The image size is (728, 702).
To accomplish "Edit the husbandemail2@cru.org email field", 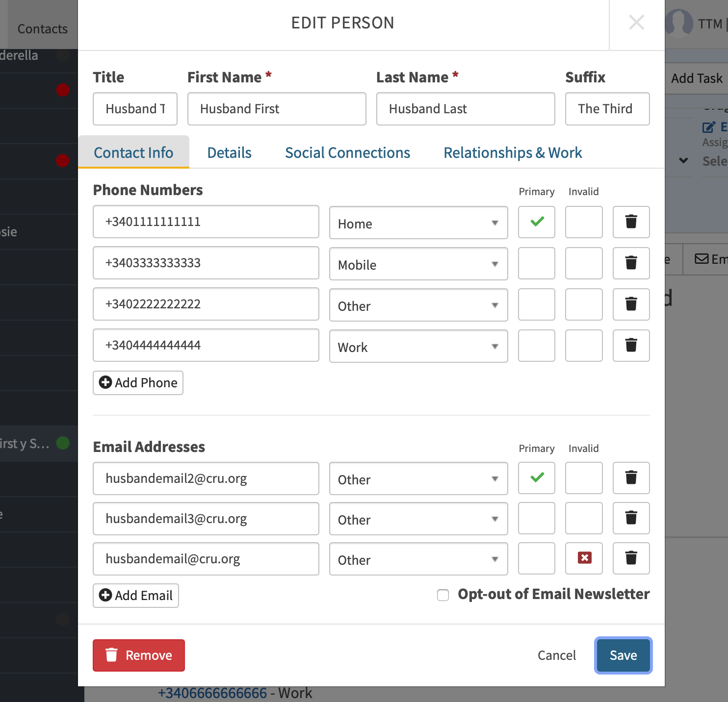I will [x=206, y=478].
